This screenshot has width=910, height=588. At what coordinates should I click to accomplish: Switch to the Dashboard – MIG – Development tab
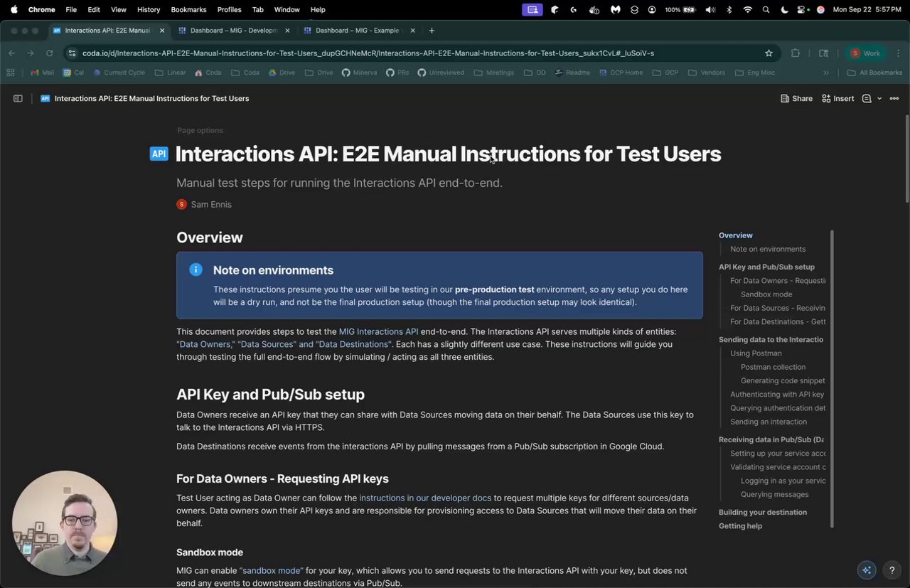(x=234, y=31)
